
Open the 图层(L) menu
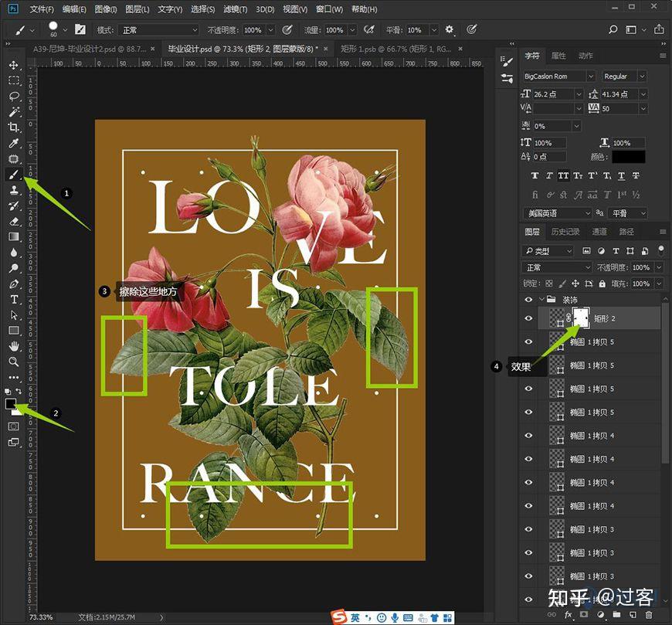137,9
